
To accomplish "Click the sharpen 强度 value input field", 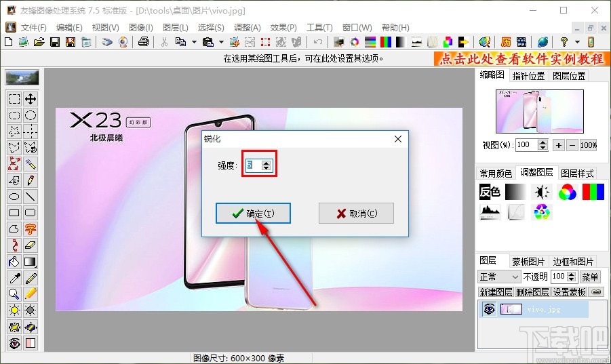I will pos(254,165).
